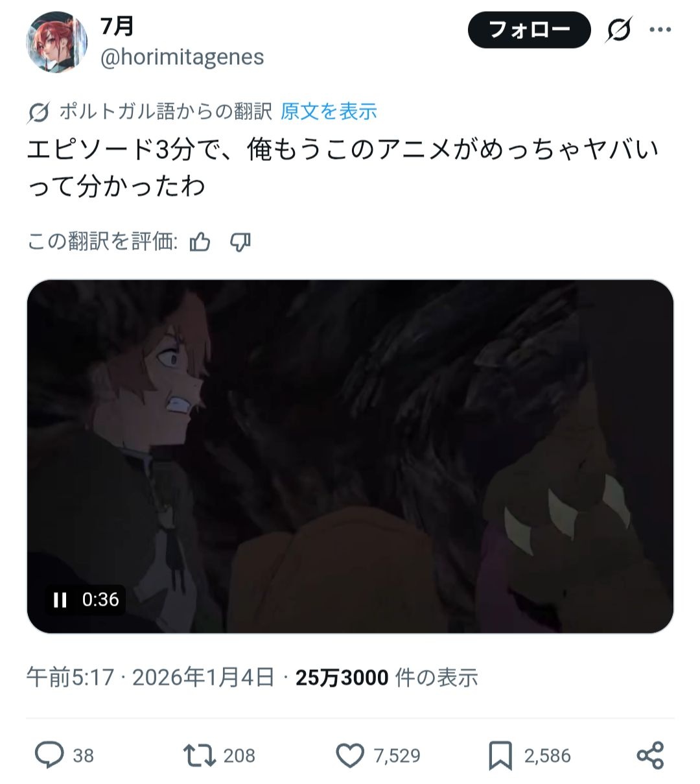Repost the tweet with retweet icon
This screenshot has height=784, width=700.
199,755
